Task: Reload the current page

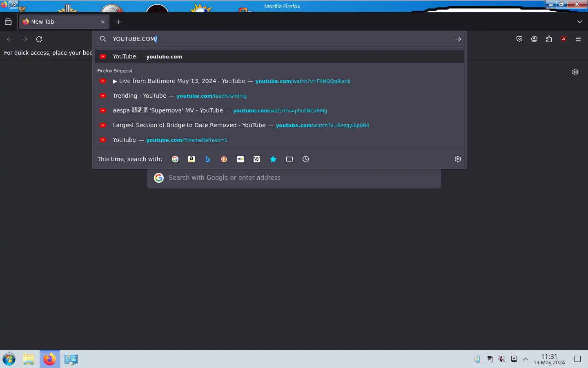Action: (x=39, y=39)
